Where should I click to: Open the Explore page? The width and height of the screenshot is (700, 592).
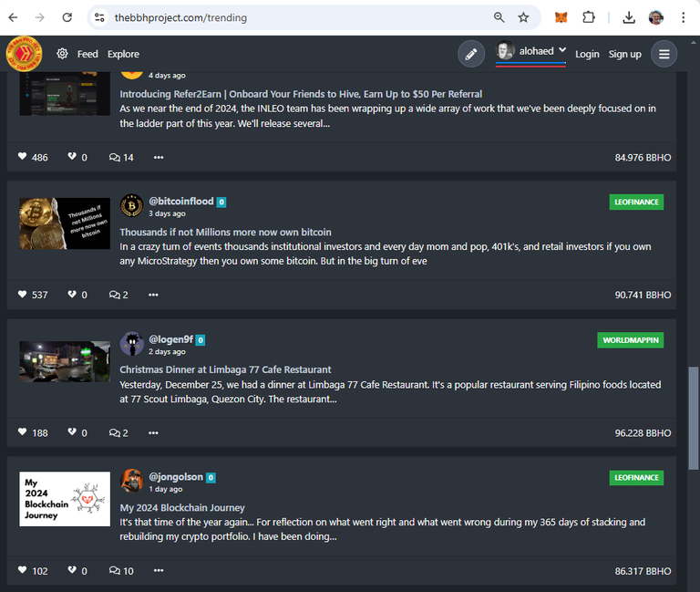(123, 54)
